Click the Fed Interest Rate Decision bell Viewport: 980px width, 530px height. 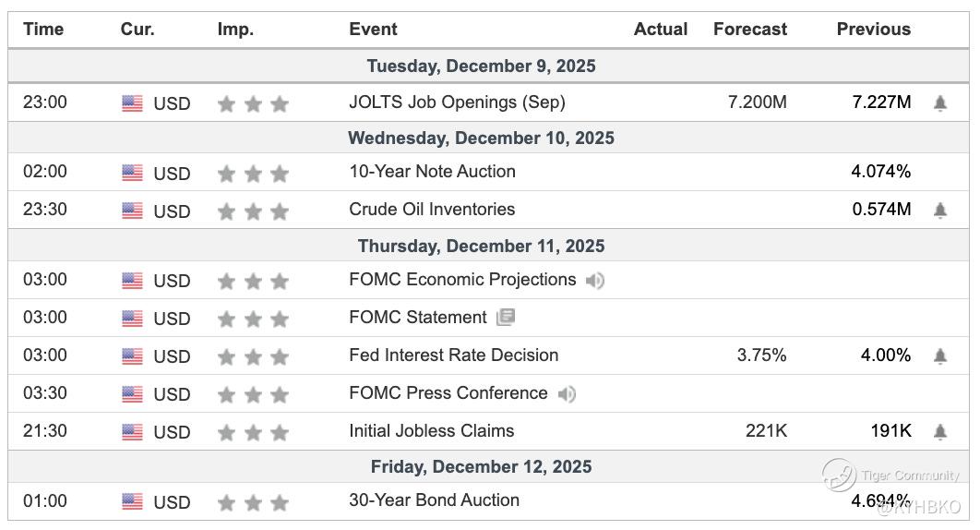939,356
